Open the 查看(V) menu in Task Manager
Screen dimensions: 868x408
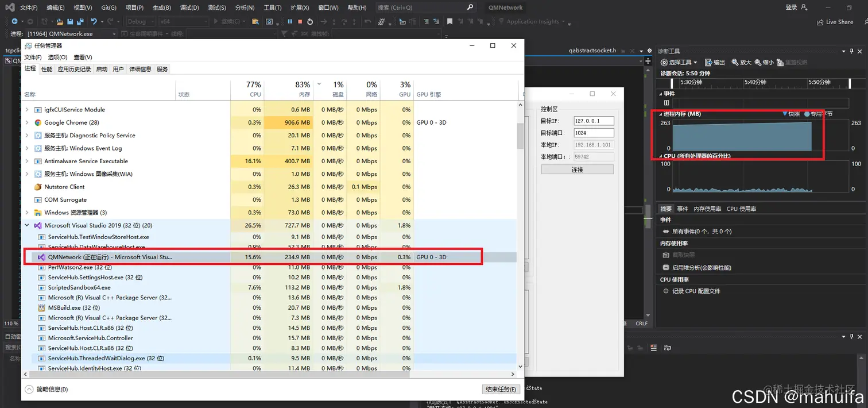click(x=83, y=57)
